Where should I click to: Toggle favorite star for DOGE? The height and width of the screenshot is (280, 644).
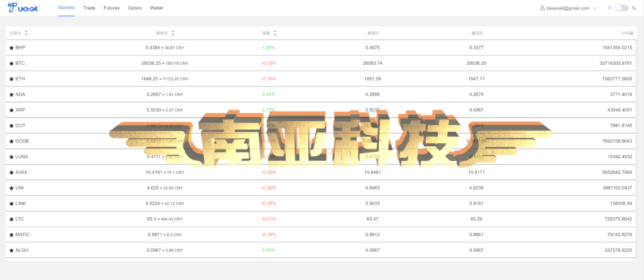tap(11, 141)
